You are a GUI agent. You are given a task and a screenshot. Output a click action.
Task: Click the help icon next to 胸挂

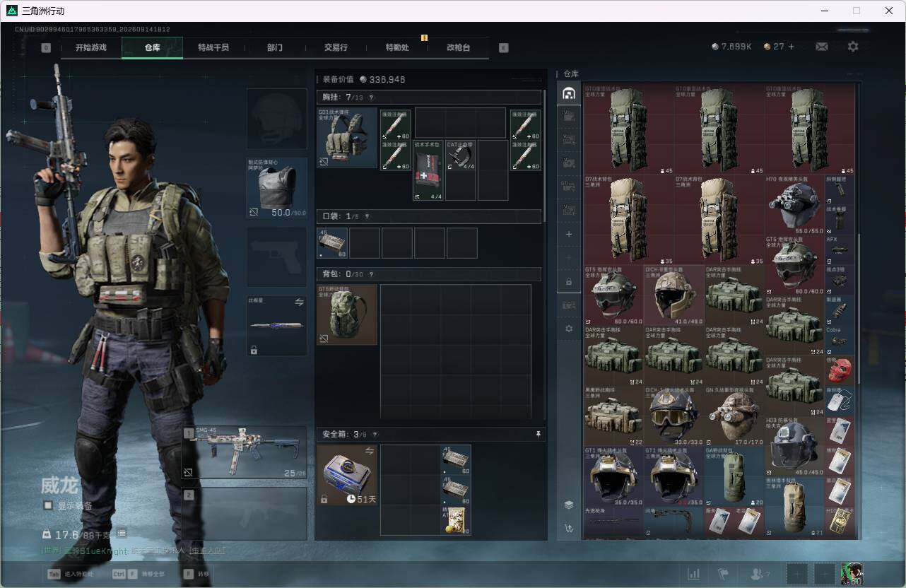pyautogui.click(x=371, y=98)
